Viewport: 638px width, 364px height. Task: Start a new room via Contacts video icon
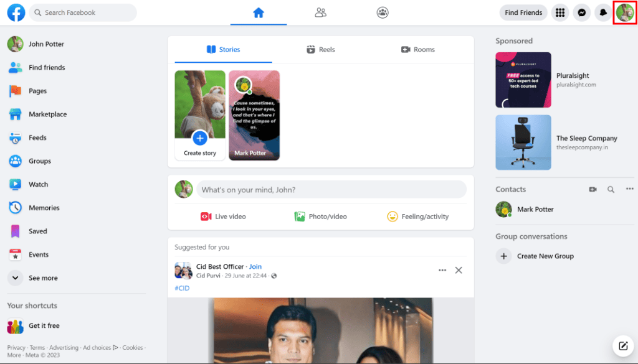coord(593,189)
